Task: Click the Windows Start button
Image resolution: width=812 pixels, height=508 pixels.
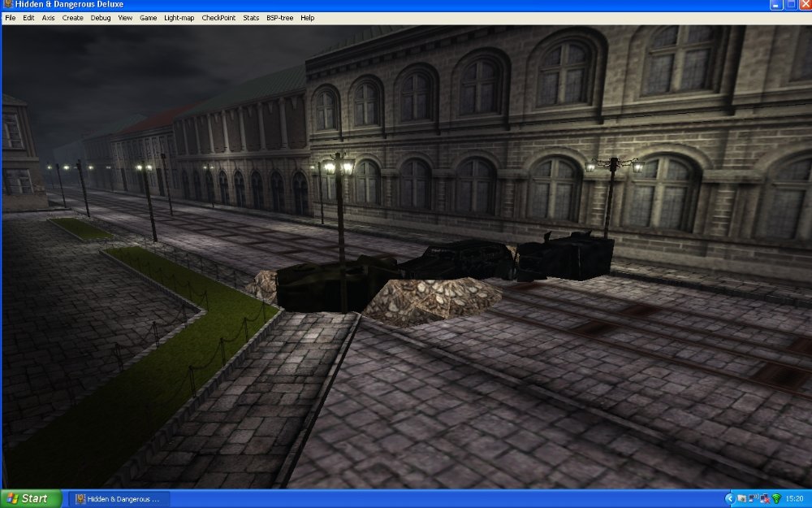Action: coord(31,499)
